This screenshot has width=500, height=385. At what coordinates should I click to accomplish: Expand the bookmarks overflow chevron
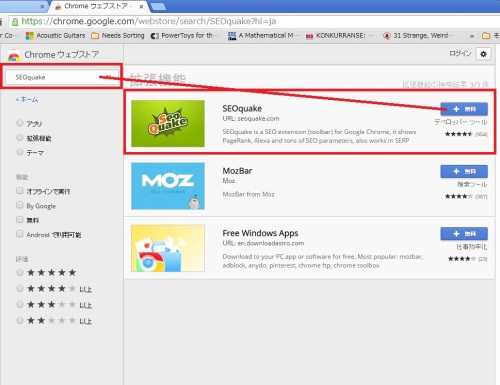click(472, 36)
